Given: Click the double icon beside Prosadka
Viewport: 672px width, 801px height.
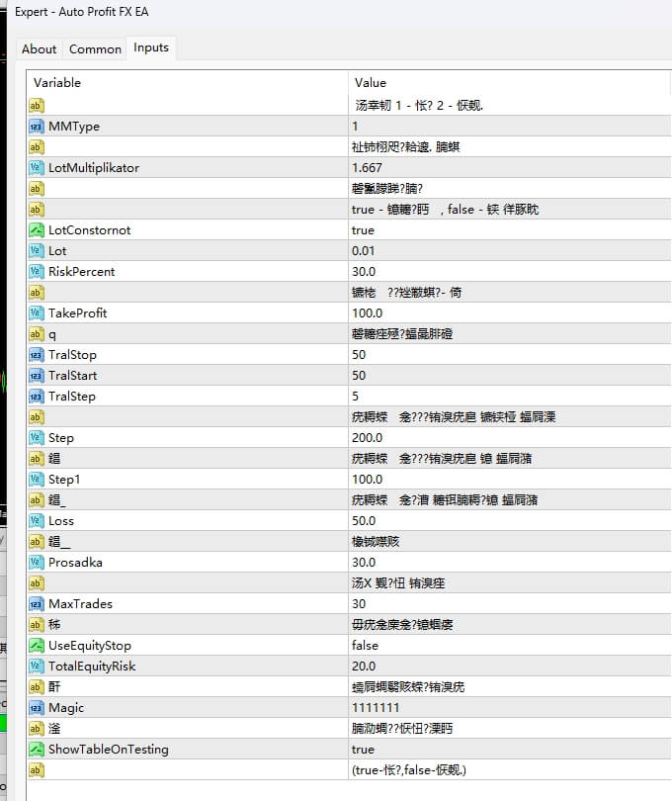Looking at the screenshot, I should click(37, 563).
